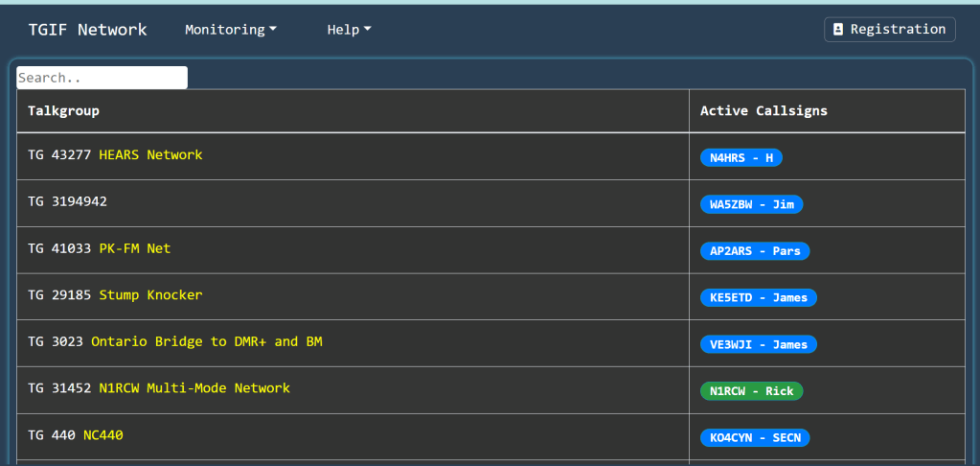
Task: Select the KE5ETD - James callsign badge
Action: [758, 298]
